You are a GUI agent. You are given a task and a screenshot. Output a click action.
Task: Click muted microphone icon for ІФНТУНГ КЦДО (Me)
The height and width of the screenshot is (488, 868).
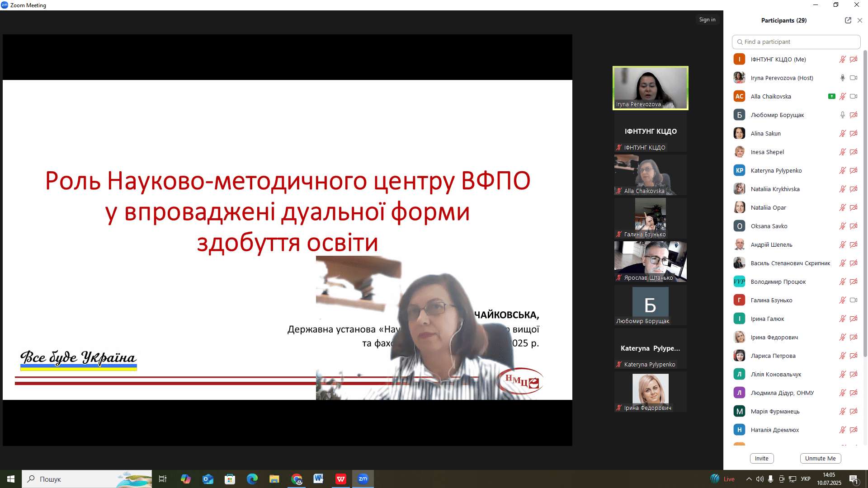coord(842,59)
